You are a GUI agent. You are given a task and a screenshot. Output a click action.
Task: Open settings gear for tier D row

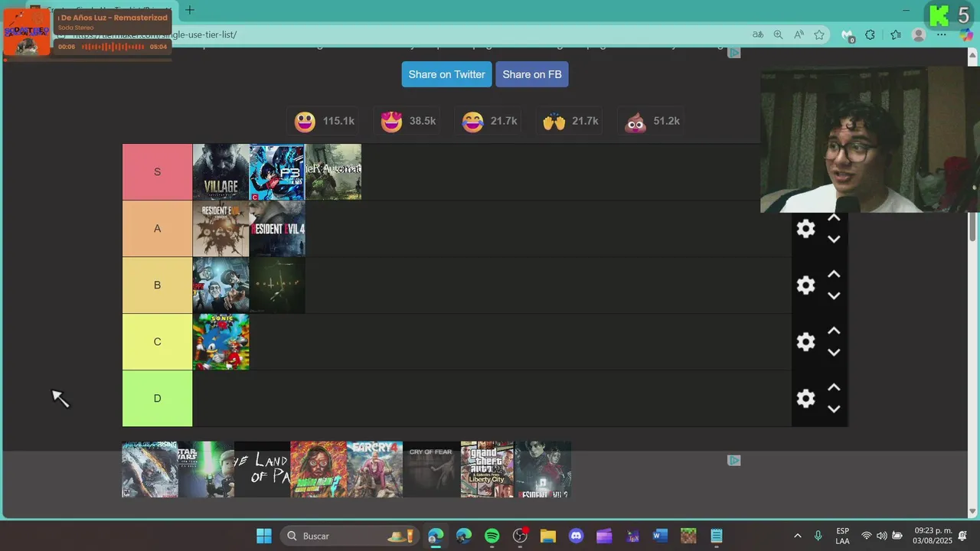[x=805, y=398]
